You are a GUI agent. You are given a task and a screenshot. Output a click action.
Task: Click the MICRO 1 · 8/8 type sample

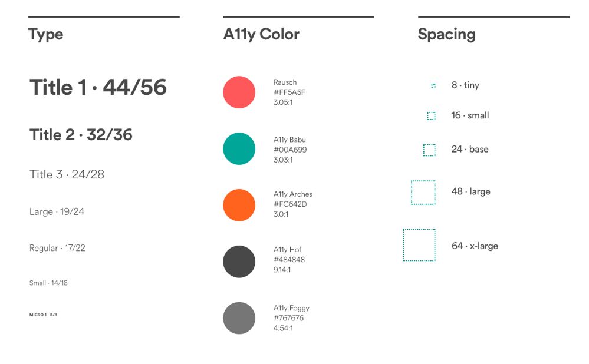click(x=43, y=315)
